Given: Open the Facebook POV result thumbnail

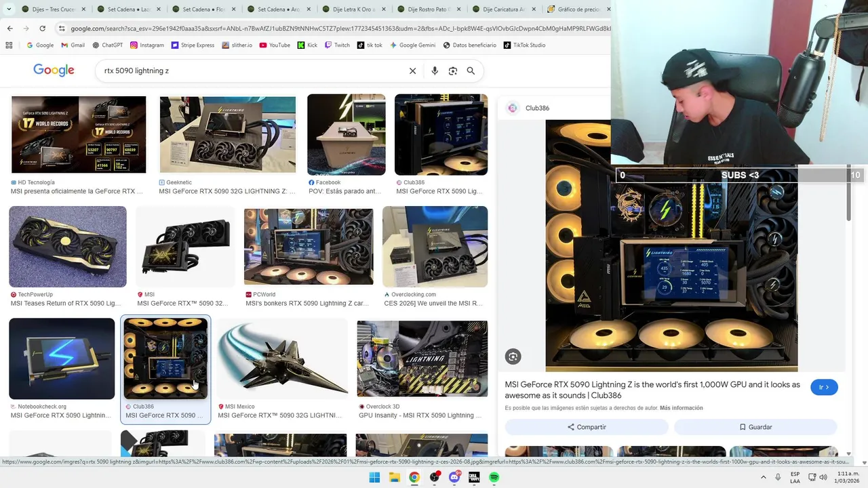Looking at the screenshot, I should coord(346,134).
